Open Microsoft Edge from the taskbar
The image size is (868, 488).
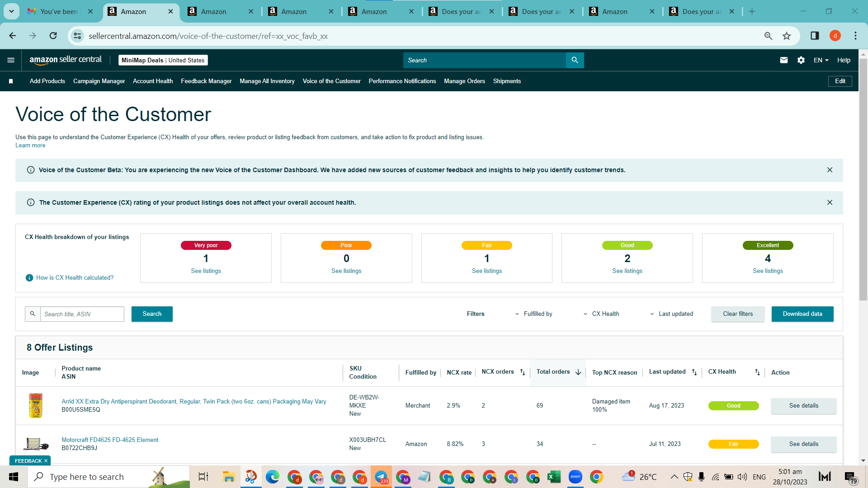coord(272,477)
